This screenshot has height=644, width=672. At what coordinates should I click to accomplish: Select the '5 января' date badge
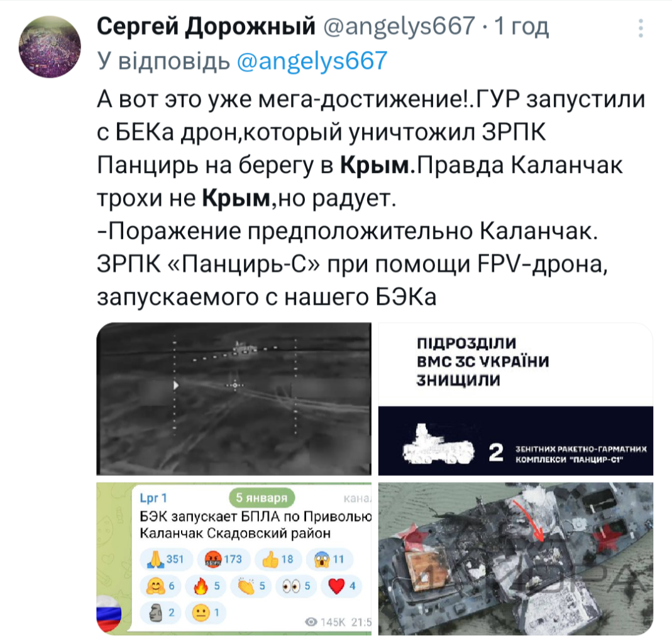(262, 497)
